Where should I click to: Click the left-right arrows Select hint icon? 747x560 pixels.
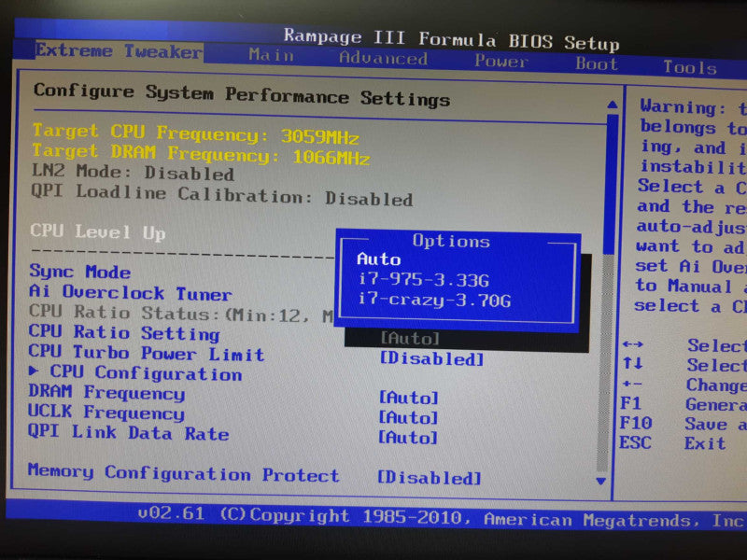(633, 344)
